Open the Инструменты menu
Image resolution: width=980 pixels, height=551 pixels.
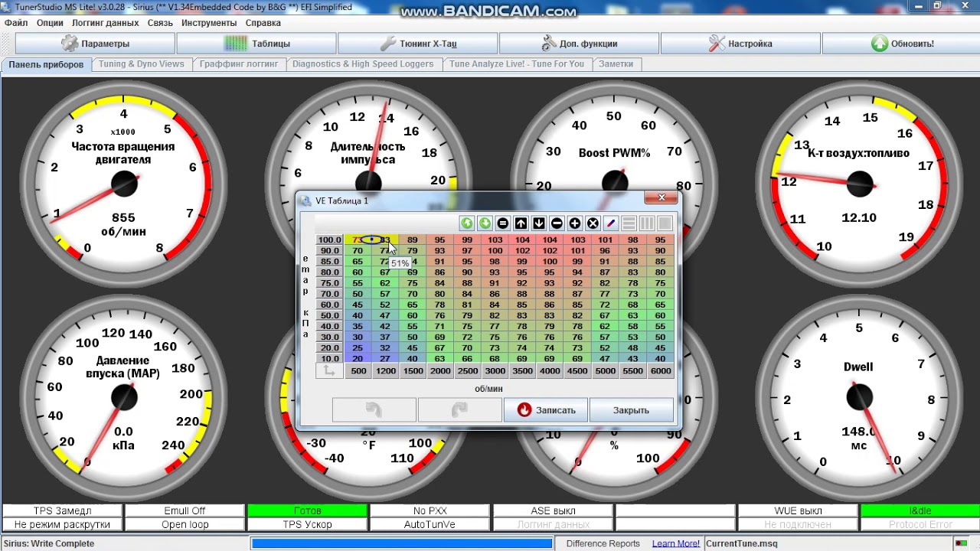(209, 23)
